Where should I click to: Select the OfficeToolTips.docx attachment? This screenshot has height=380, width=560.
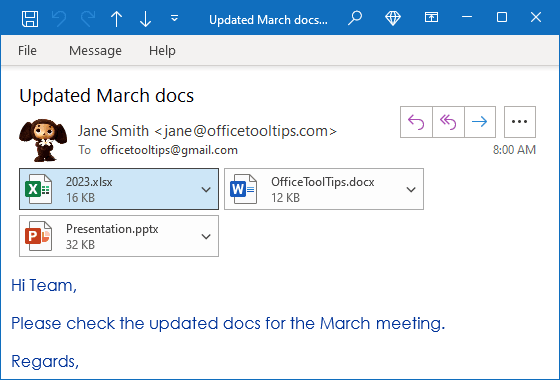click(x=324, y=189)
